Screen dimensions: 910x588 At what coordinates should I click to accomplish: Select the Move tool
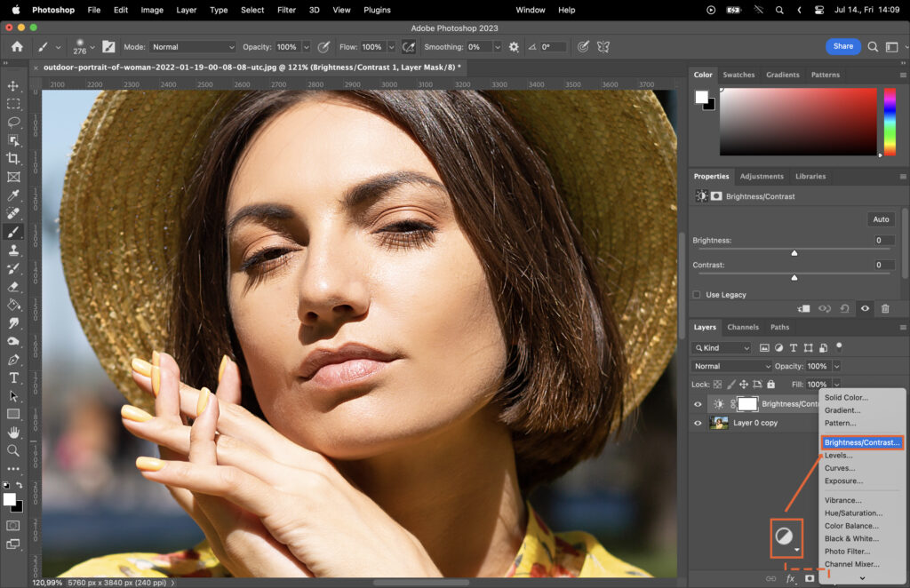pyautogui.click(x=12, y=84)
